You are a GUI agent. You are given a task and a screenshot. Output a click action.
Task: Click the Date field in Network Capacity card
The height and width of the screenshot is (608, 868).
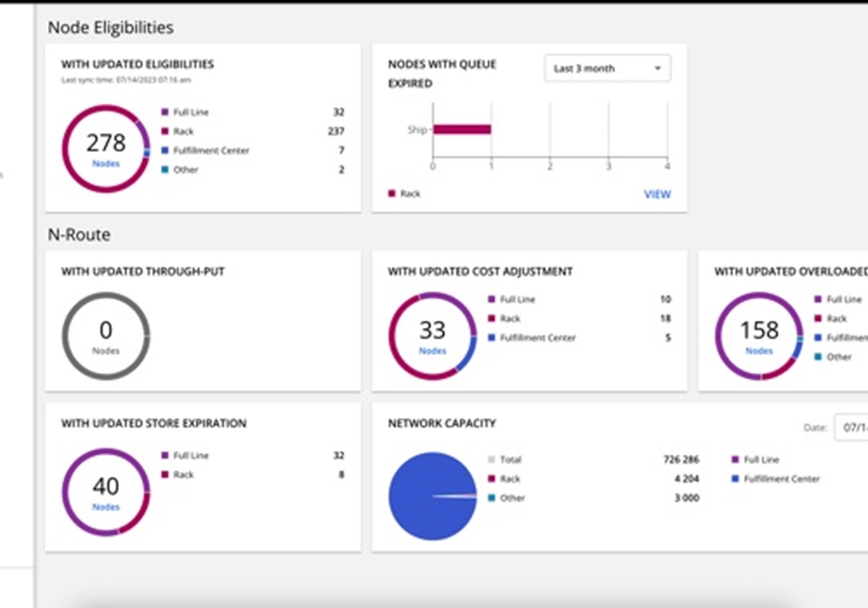(x=851, y=427)
